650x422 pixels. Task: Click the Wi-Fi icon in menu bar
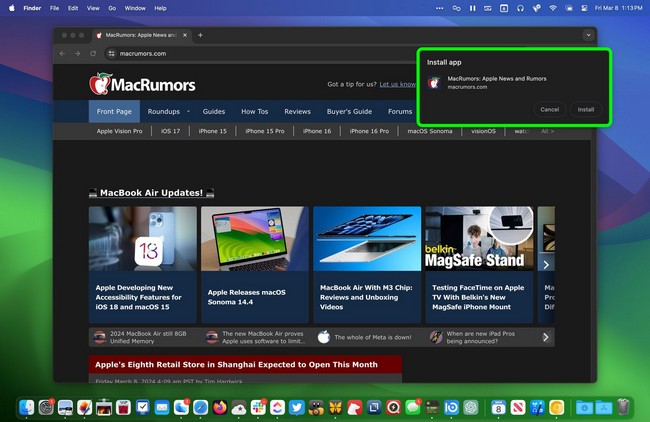(552, 7)
